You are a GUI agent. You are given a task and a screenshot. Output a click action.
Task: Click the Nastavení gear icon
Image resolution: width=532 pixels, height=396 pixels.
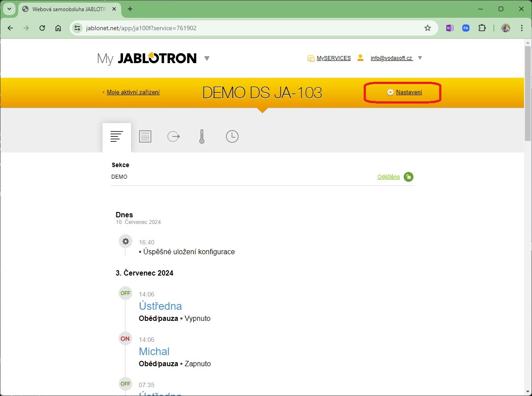(390, 92)
